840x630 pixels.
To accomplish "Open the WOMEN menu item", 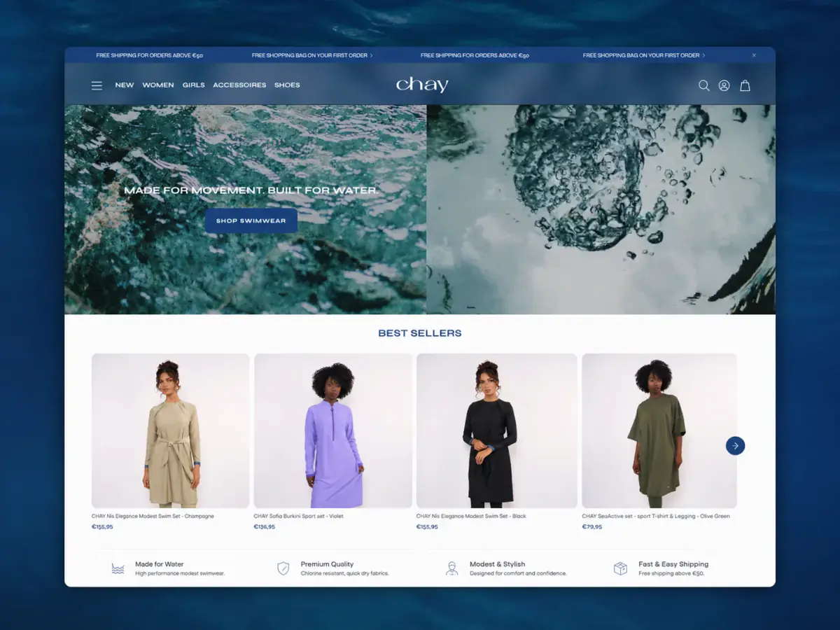I will tap(158, 85).
